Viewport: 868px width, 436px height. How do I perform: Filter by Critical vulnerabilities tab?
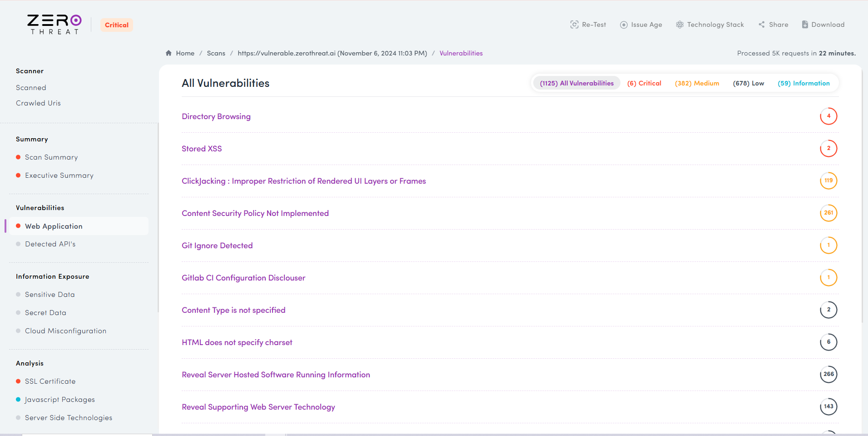pos(644,83)
